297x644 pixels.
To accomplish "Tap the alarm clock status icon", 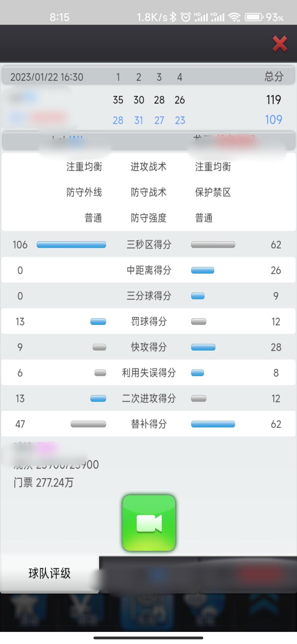I will pyautogui.click(x=186, y=17).
